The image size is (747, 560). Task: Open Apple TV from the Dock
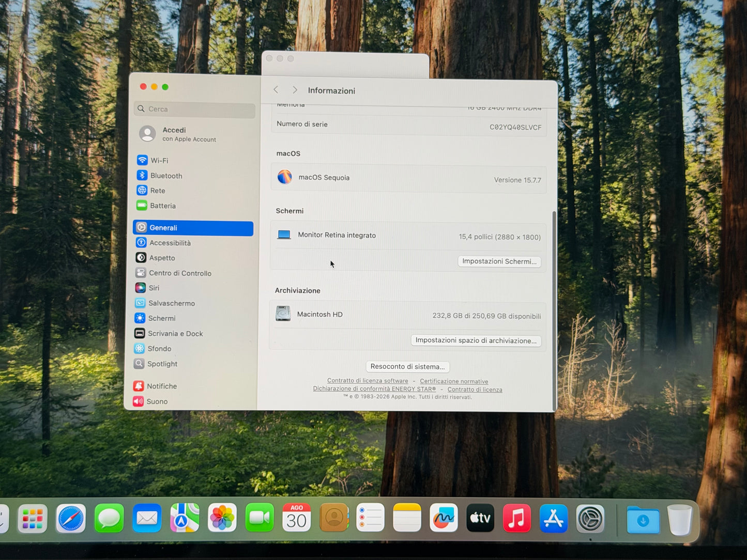pyautogui.click(x=480, y=518)
